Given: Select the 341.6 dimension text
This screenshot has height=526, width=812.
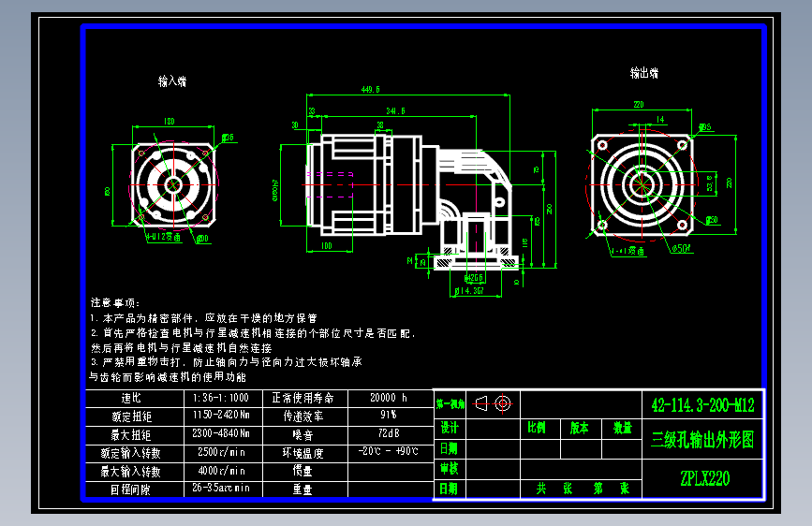Looking at the screenshot, I should point(395,111).
